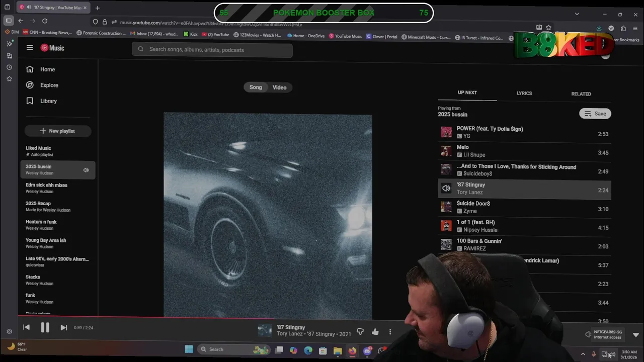Go to previous track
The width and height of the screenshot is (644, 362).
[x=26, y=327]
